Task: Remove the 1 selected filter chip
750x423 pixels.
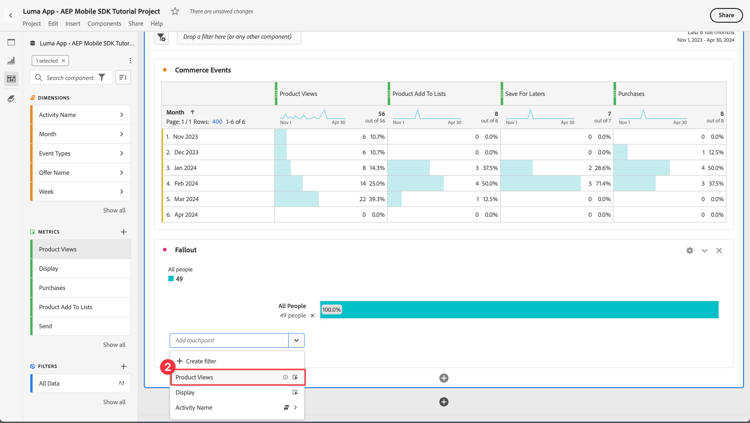Action: [x=63, y=61]
